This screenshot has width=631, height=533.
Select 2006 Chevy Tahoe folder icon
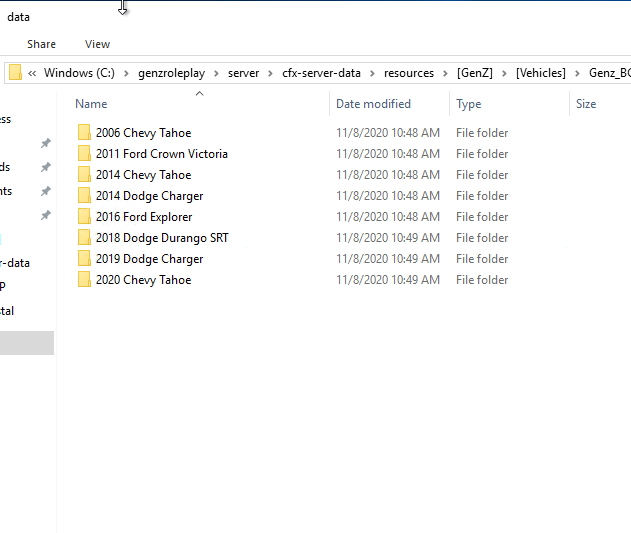[x=84, y=132]
